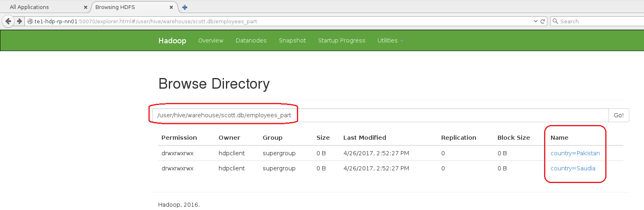The height and width of the screenshot is (210, 644).
Task: Open the Datanodes page
Action: 251,40
